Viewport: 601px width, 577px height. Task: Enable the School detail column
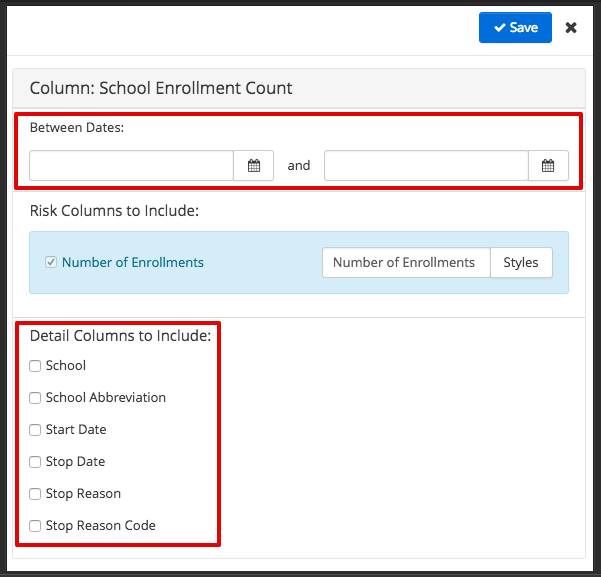point(36,366)
